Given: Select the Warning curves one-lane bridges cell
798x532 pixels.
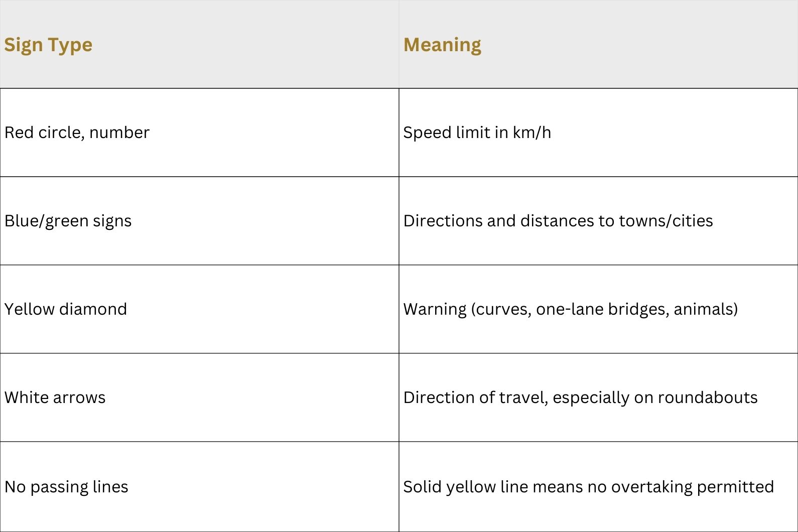Looking at the screenshot, I should tap(598, 309).
